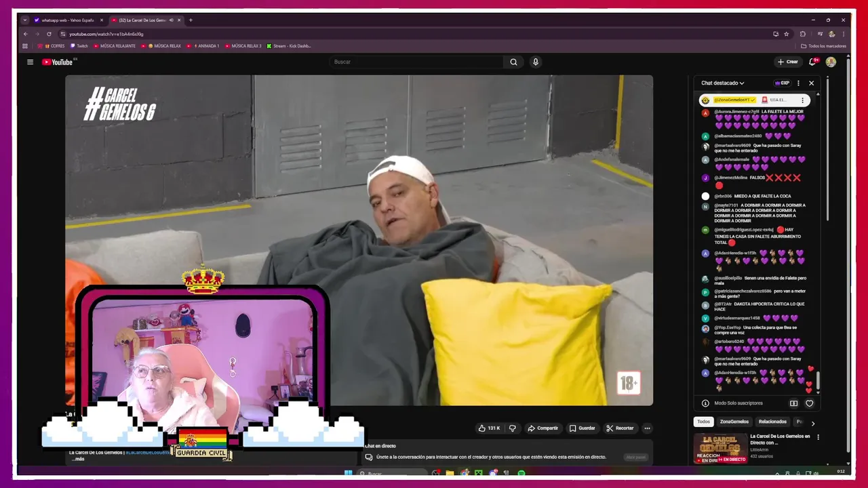Open YouTube guide hamburger menu
This screenshot has height=488, width=868.
click(x=30, y=62)
